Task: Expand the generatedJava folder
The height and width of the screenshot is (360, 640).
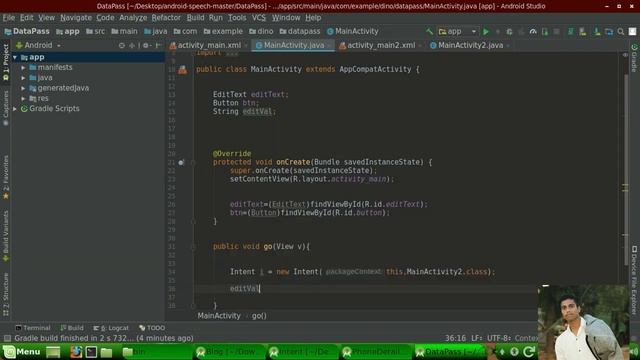Action: [24, 88]
